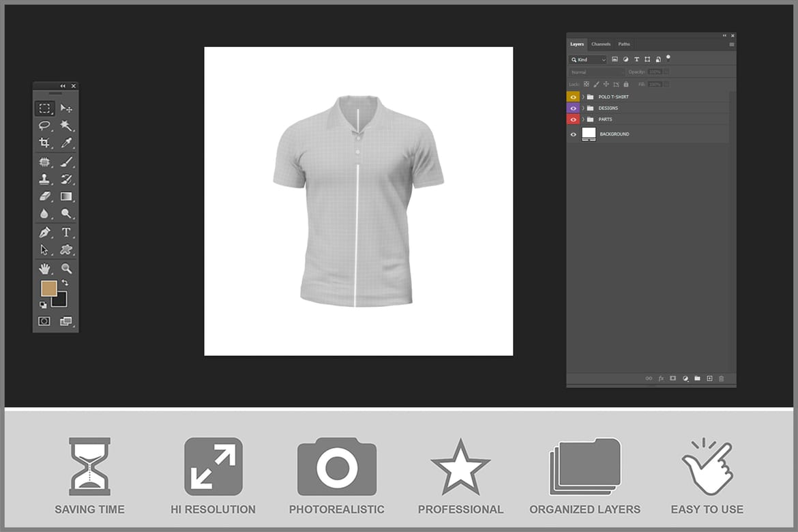Image resolution: width=798 pixels, height=532 pixels.
Task: Hide the BACKGROUND layer
Action: tap(573, 134)
